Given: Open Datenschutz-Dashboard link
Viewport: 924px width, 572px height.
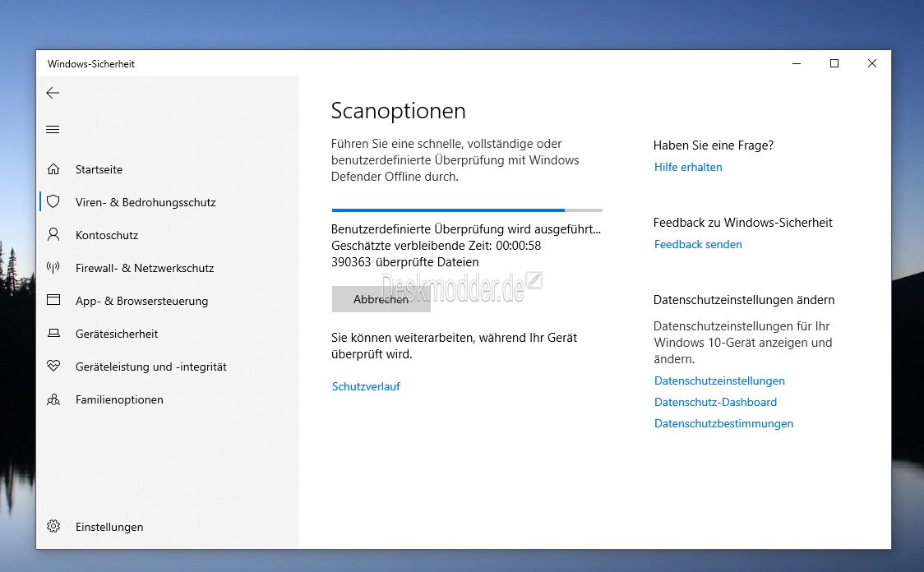Looking at the screenshot, I should point(715,403).
